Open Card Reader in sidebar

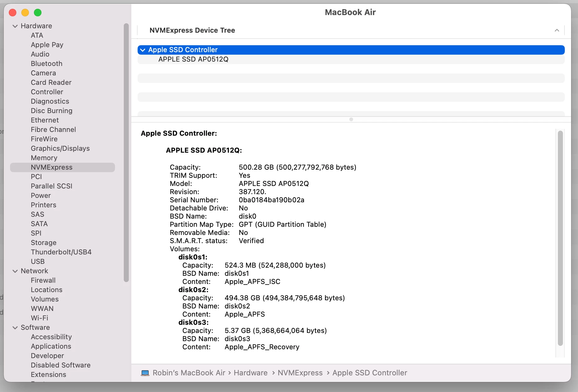pyautogui.click(x=51, y=83)
